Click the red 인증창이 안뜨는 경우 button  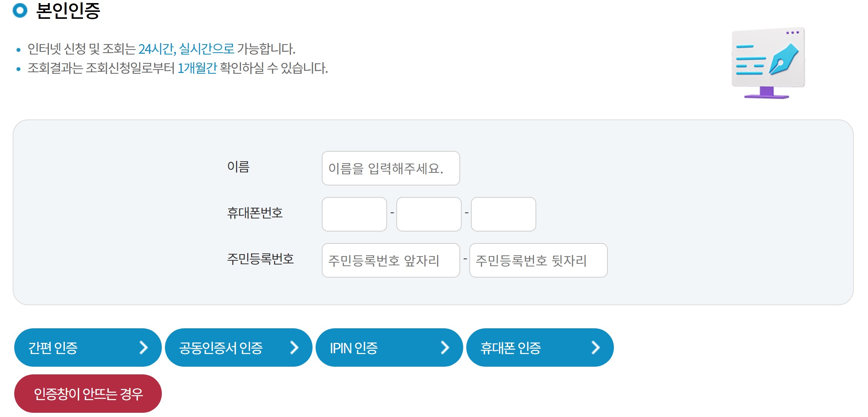[x=88, y=394]
